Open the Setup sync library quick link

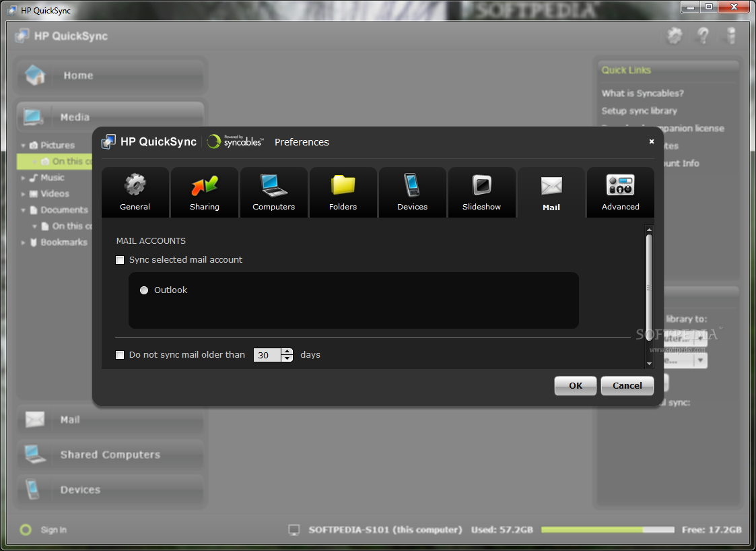639,111
